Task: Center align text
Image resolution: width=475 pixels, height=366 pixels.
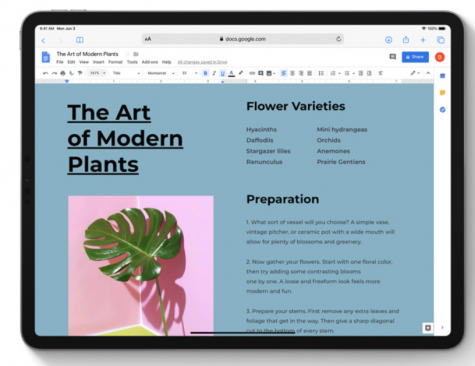Action: tap(292, 73)
